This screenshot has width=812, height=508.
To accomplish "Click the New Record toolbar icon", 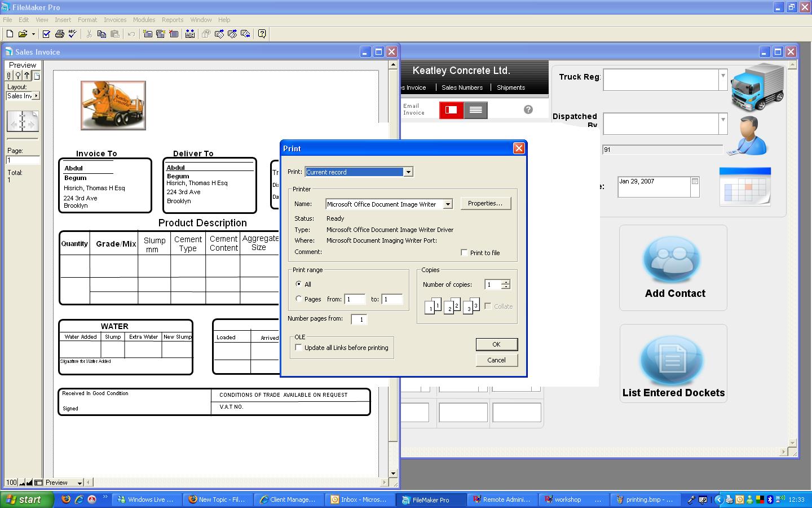I will click(x=148, y=34).
